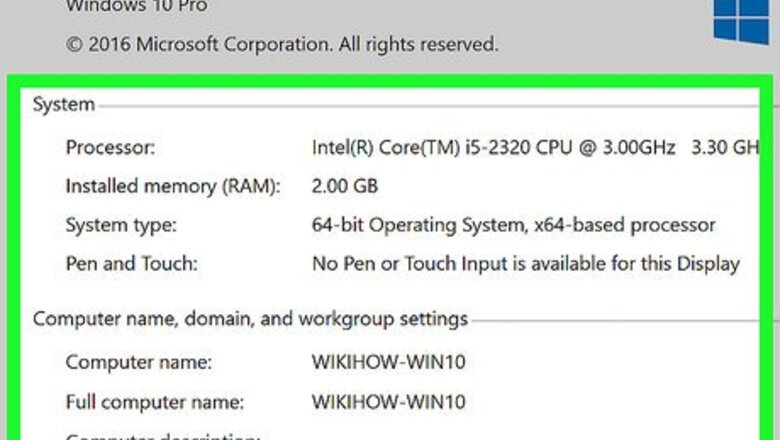Screen dimensions: 780x440
Task: Click the Computer description label
Action: click(162, 436)
